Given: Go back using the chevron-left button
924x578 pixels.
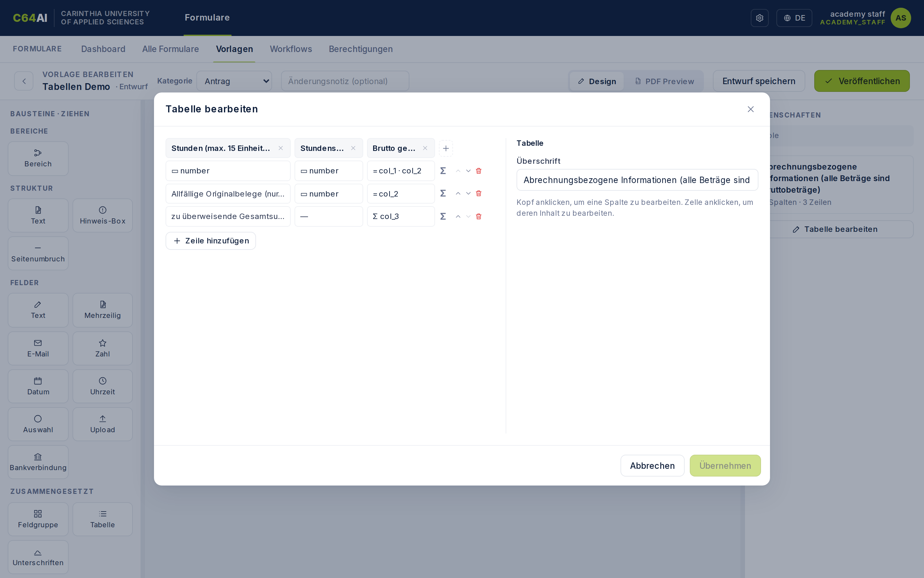Looking at the screenshot, I should (24, 81).
